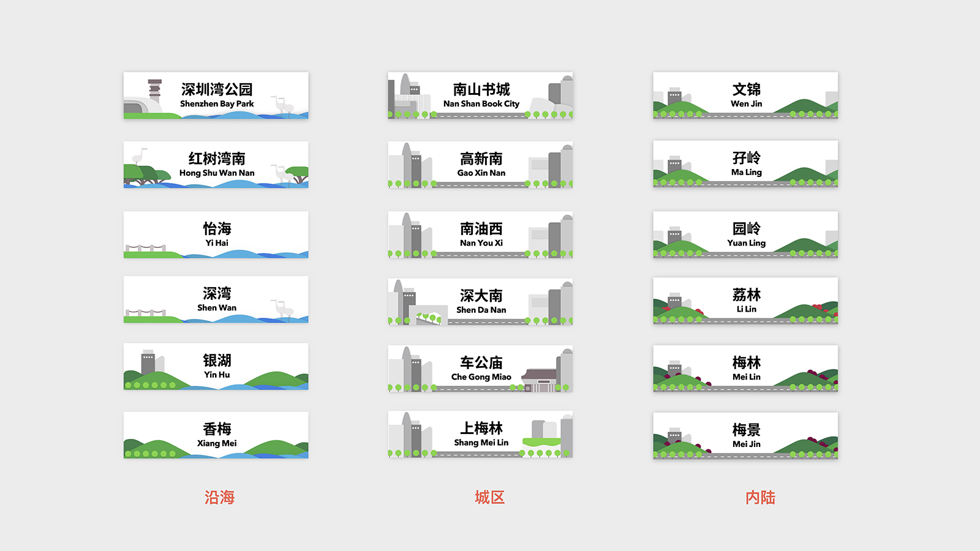This screenshot has height=551, width=980.
Task: Click the 城区 category label
Action: coord(490,497)
